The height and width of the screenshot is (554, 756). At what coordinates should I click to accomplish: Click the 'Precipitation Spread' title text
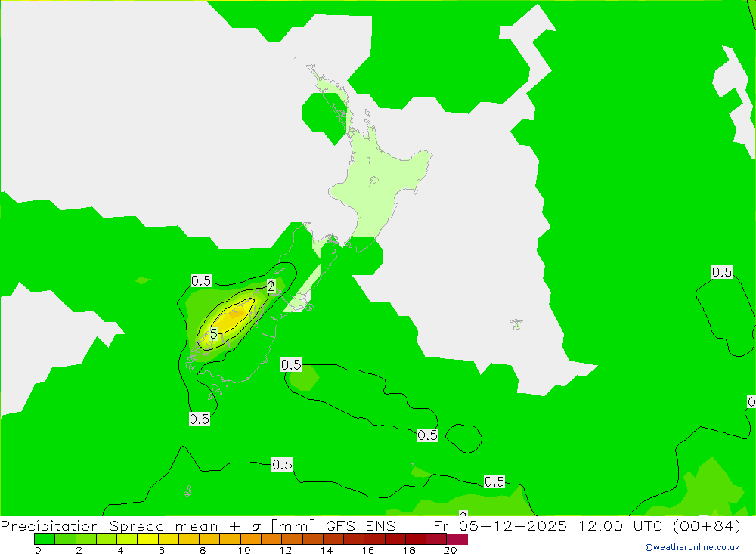[x=82, y=525]
